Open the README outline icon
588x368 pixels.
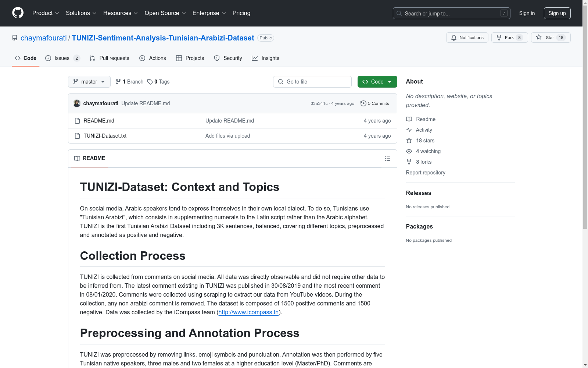click(x=388, y=159)
